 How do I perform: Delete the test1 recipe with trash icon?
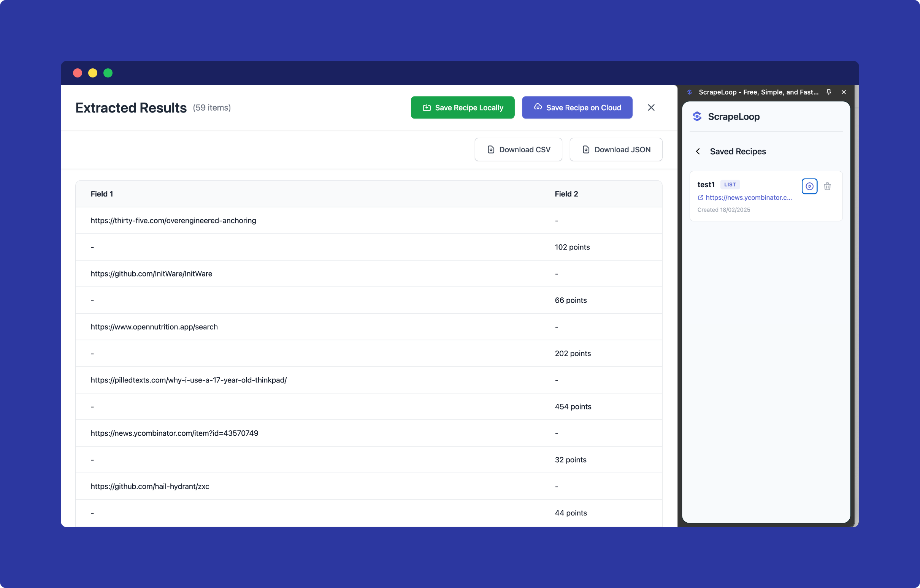[827, 187]
